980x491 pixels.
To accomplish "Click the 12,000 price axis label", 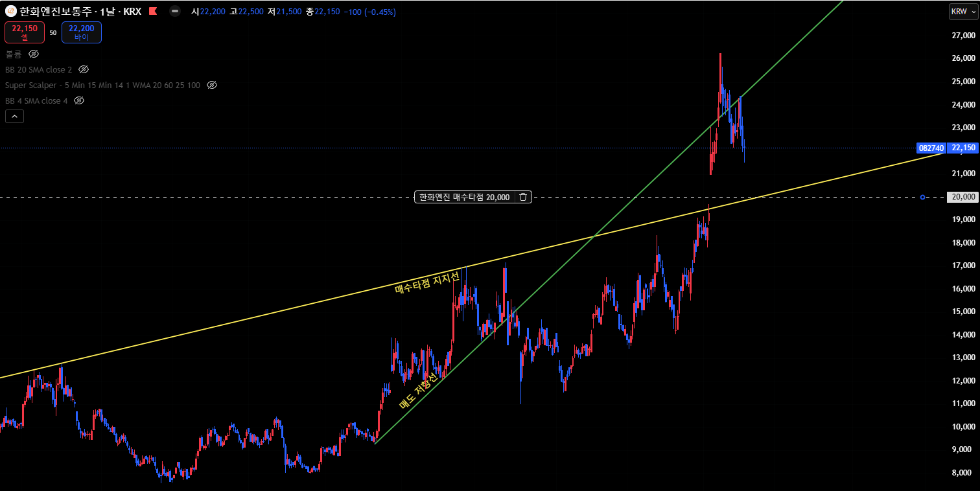I will click(964, 381).
